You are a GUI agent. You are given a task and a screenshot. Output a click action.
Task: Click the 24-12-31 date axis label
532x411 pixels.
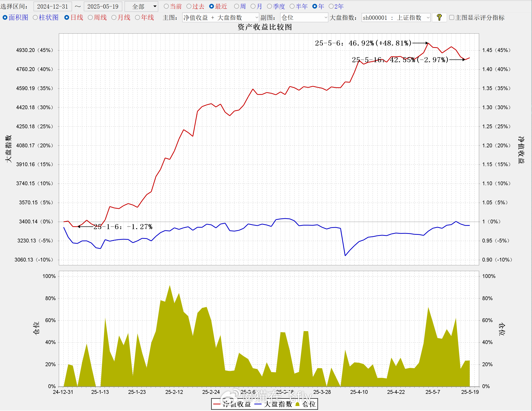pyautogui.click(x=63, y=392)
